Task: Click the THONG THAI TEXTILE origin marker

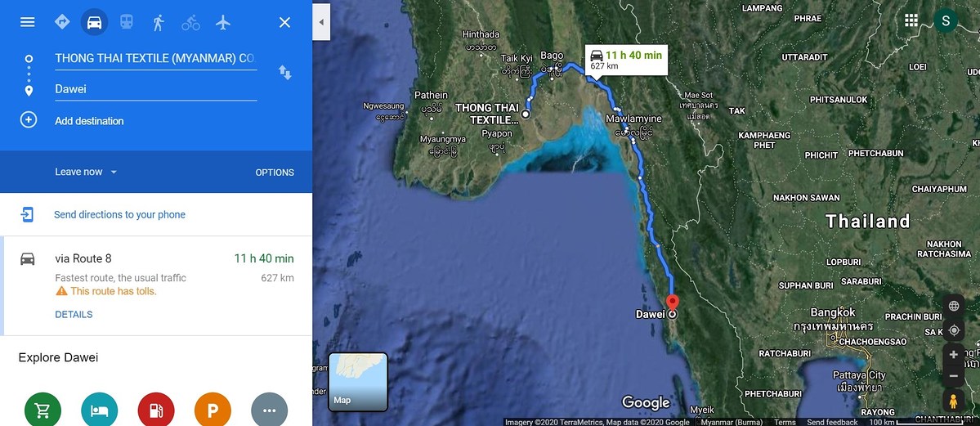Action: pos(526,114)
